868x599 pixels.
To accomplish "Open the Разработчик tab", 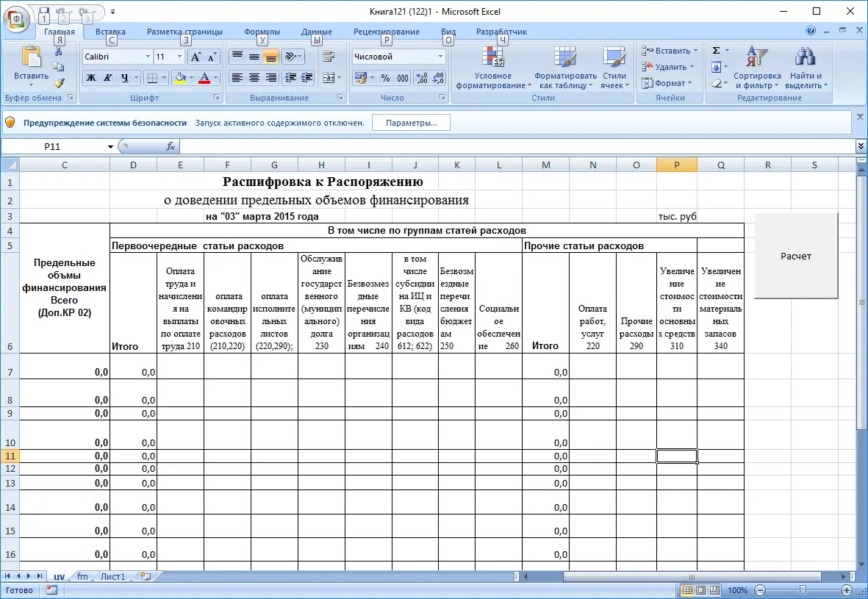I will pyautogui.click(x=501, y=32).
